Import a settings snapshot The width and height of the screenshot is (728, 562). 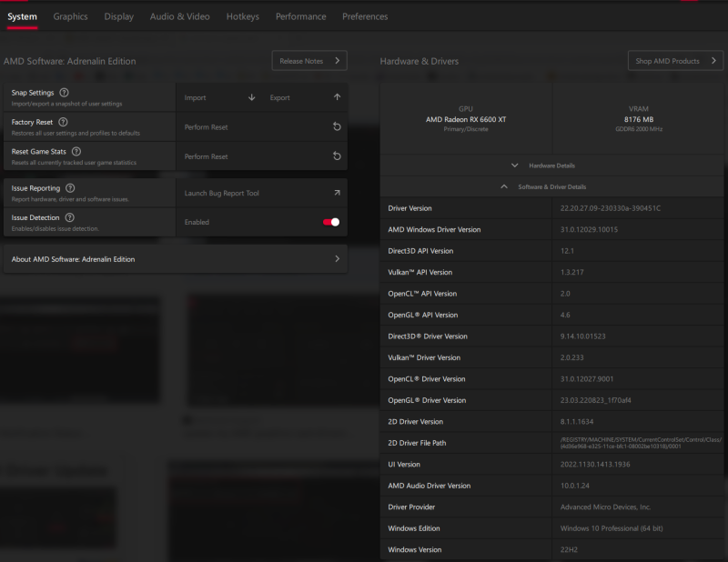pos(219,97)
